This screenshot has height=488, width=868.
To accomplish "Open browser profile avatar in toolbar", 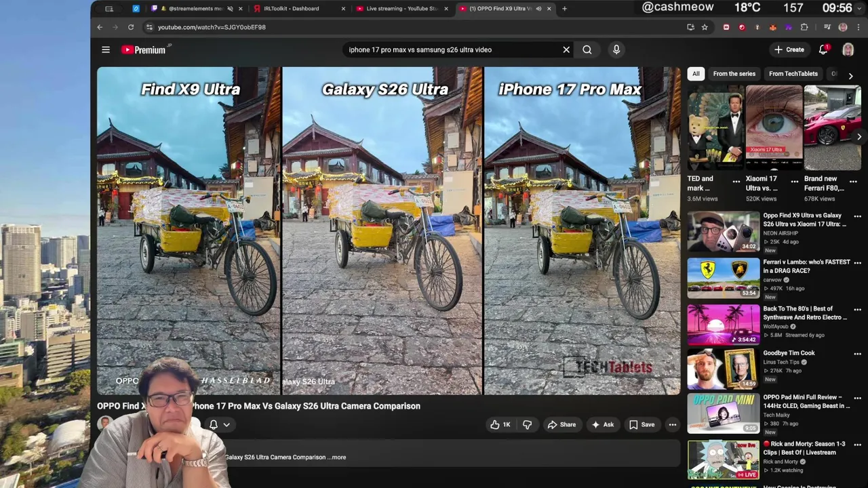I will tap(843, 27).
